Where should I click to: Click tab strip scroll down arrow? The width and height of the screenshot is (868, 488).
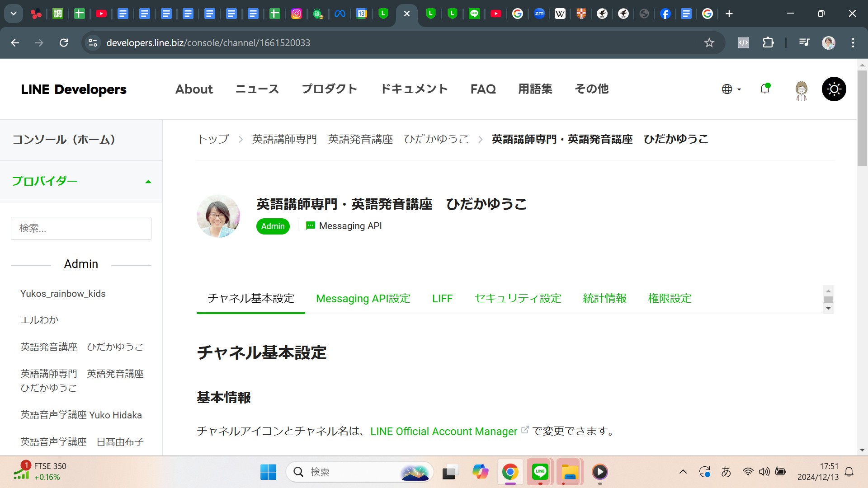click(828, 308)
